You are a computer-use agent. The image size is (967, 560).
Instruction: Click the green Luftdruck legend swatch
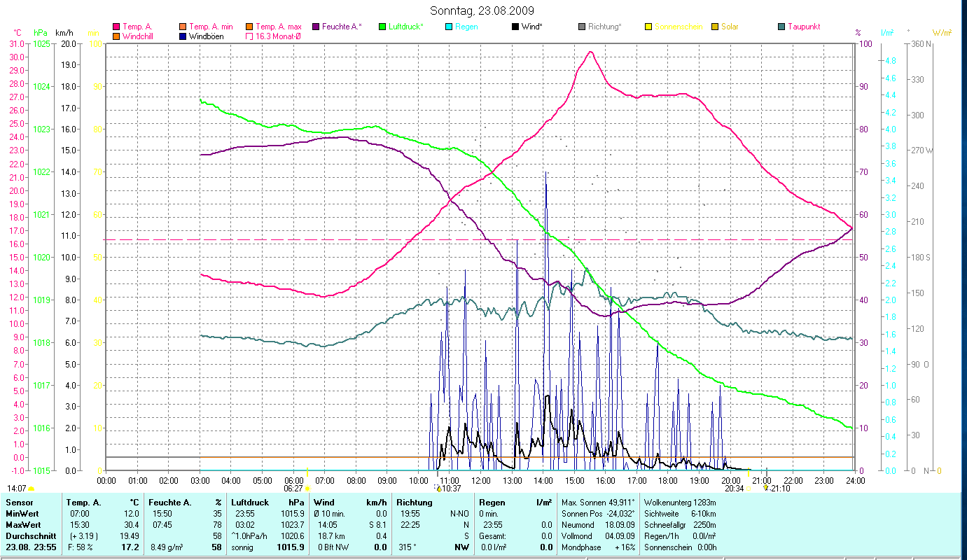coord(382,27)
